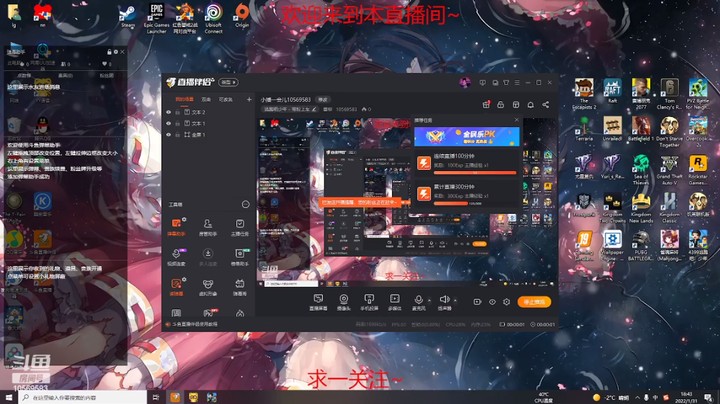
Task: Open Tom Clancy's Rainbow Six shortcut
Action: (x=669, y=94)
